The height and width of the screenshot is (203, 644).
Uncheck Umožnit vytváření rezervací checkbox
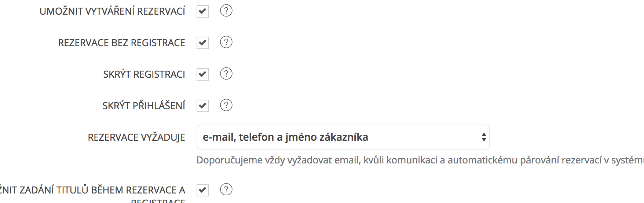[203, 11]
